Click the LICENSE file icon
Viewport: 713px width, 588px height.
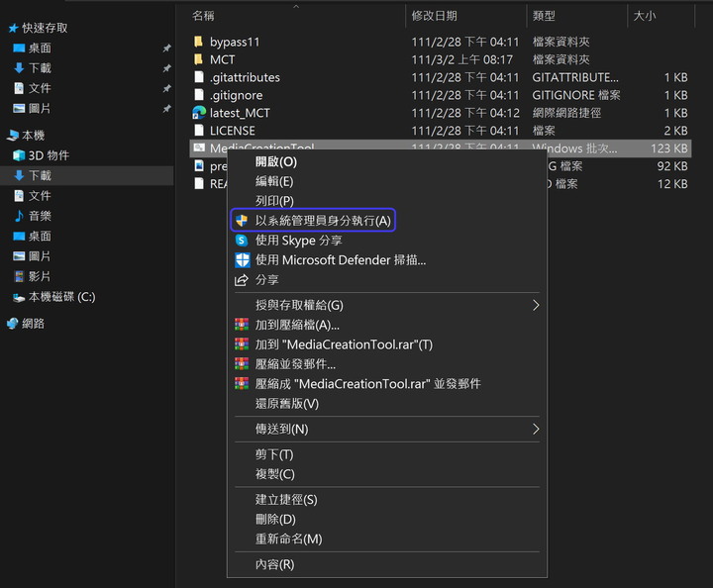pos(199,131)
